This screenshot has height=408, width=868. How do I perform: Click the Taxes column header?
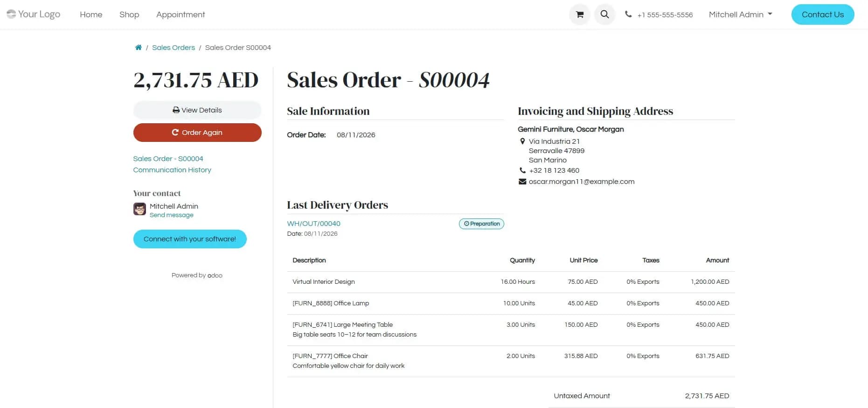[x=651, y=260]
